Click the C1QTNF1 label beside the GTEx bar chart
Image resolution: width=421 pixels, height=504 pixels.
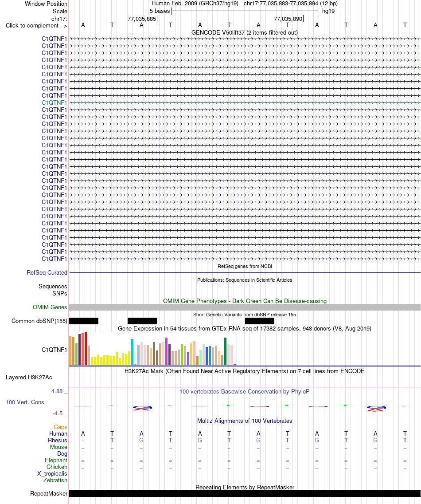click(54, 350)
